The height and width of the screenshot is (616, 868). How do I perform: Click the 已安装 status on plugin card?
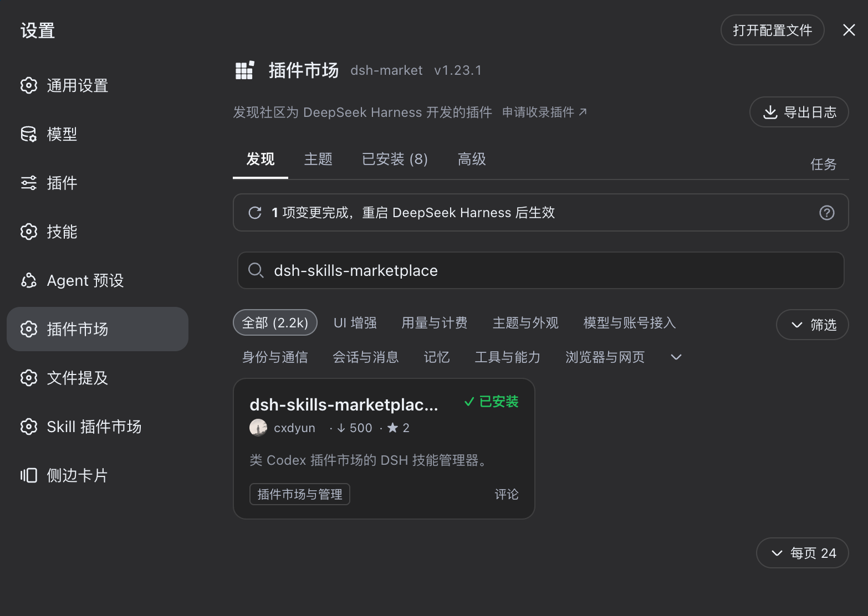[491, 402]
